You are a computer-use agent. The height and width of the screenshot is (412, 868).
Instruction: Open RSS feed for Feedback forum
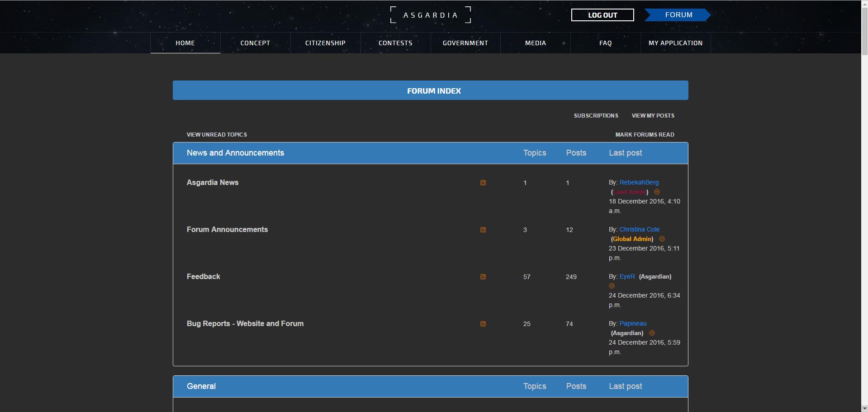(483, 277)
